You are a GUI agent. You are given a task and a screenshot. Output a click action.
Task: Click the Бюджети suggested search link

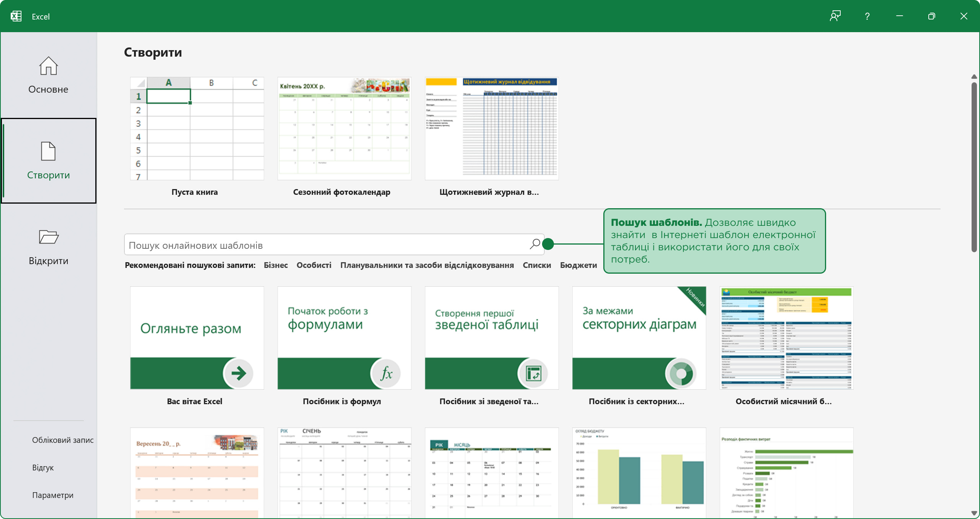578,265
